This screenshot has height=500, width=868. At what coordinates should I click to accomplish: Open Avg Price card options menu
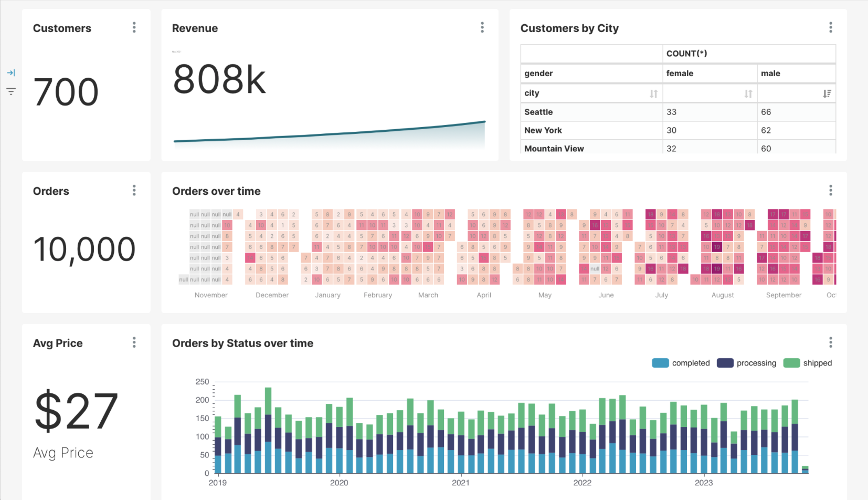(134, 342)
